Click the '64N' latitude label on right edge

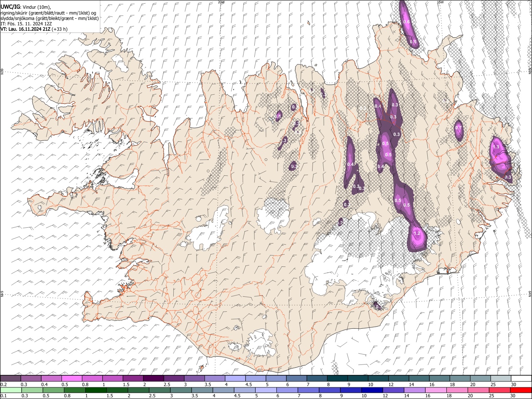(x=530, y=293)
